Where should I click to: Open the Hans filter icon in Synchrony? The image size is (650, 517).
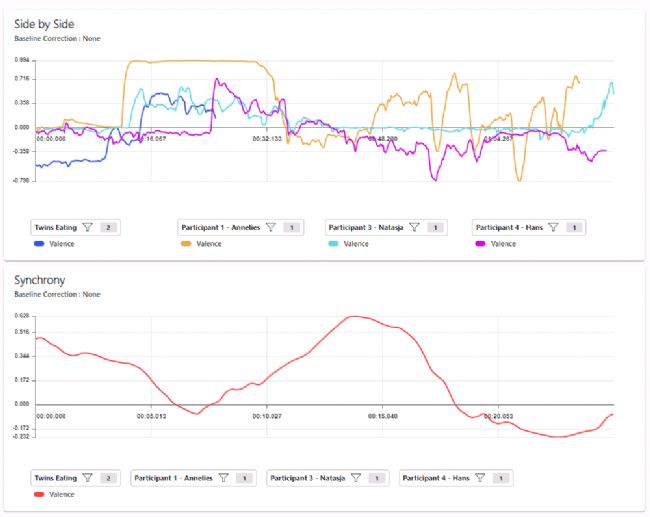(480, 478)
